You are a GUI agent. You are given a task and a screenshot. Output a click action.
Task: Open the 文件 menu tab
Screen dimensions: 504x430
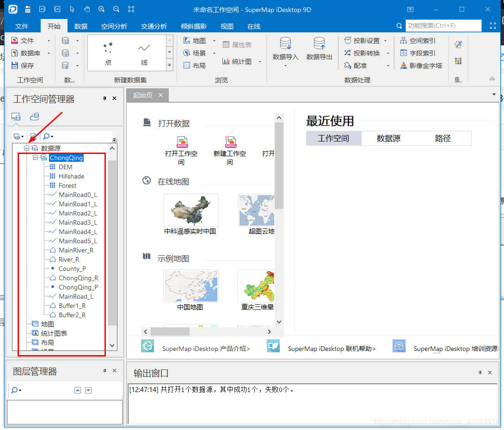22,26
